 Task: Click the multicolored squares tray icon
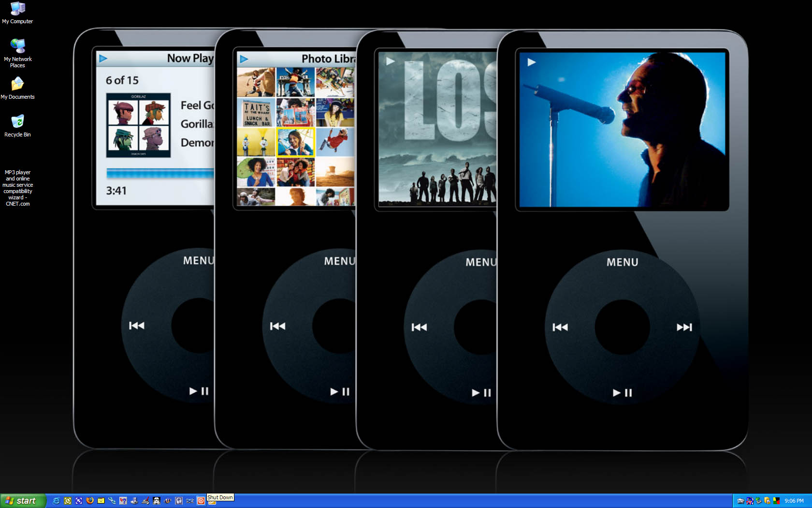(x=776, y=501)
